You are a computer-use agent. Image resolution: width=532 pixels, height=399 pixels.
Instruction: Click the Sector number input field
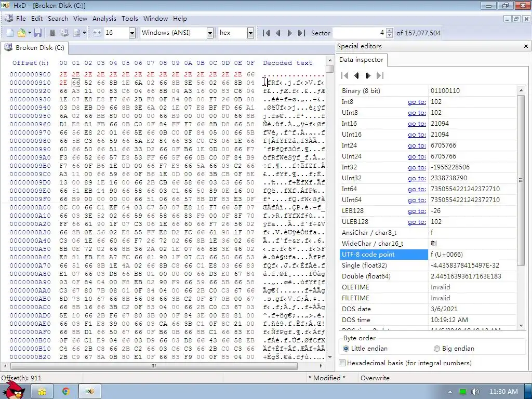click(x=360, y=33)
